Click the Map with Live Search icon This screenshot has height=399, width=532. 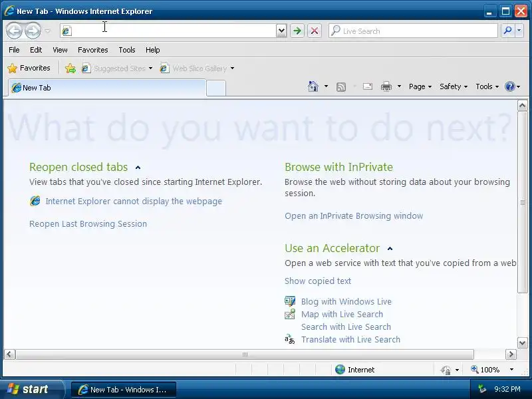point(290,314)
